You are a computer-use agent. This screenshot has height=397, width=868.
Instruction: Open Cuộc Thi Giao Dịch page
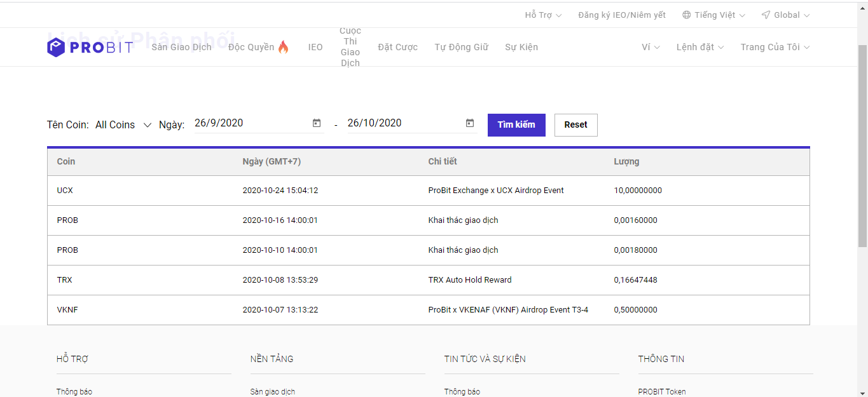pos(350,47)
